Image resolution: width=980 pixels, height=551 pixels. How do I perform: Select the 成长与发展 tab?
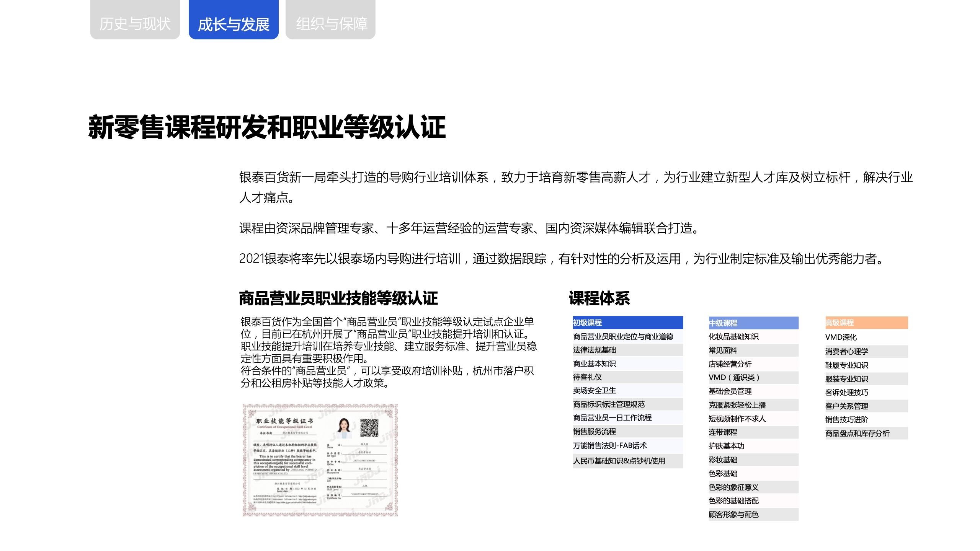coord(234,20)
